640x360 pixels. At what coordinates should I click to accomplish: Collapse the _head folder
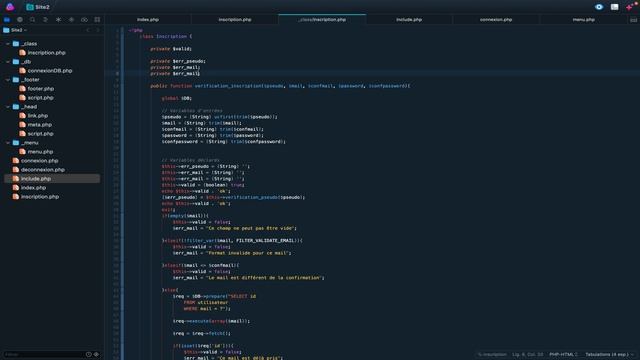(x=8, y=107)
